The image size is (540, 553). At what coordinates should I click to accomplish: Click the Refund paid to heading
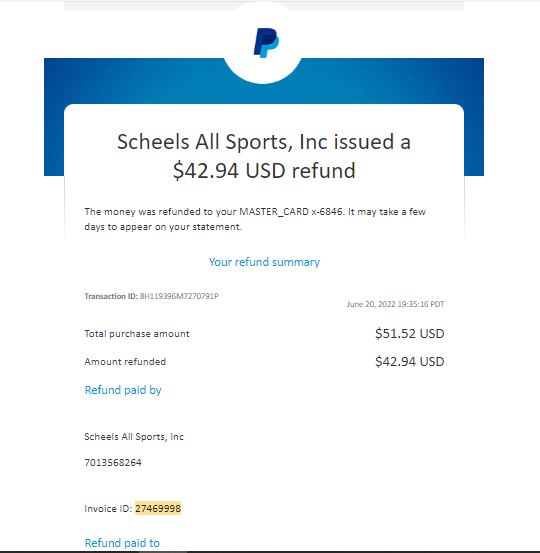coord(122,543)
